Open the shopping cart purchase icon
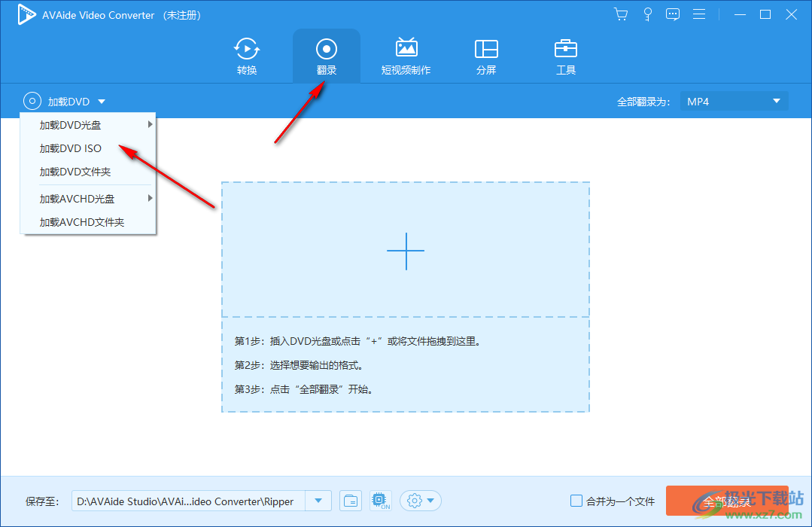The height and width of the screenshot is (527, 812). point(621,14)
